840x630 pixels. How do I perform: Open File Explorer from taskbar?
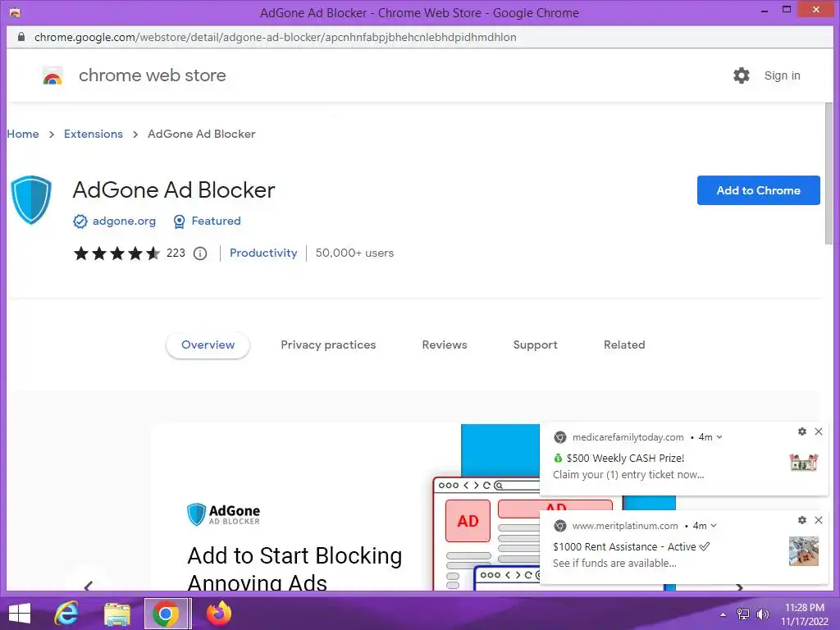(x=116, y=614)
